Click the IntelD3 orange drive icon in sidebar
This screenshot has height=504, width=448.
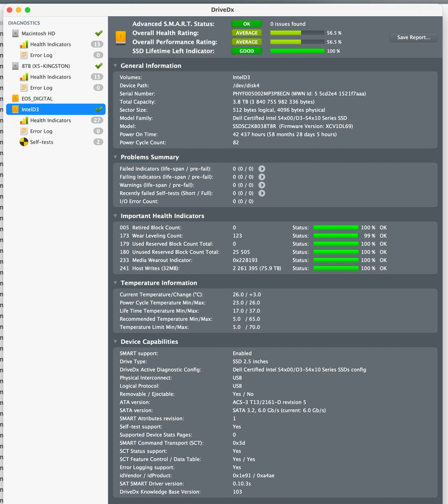coord(15,109)
